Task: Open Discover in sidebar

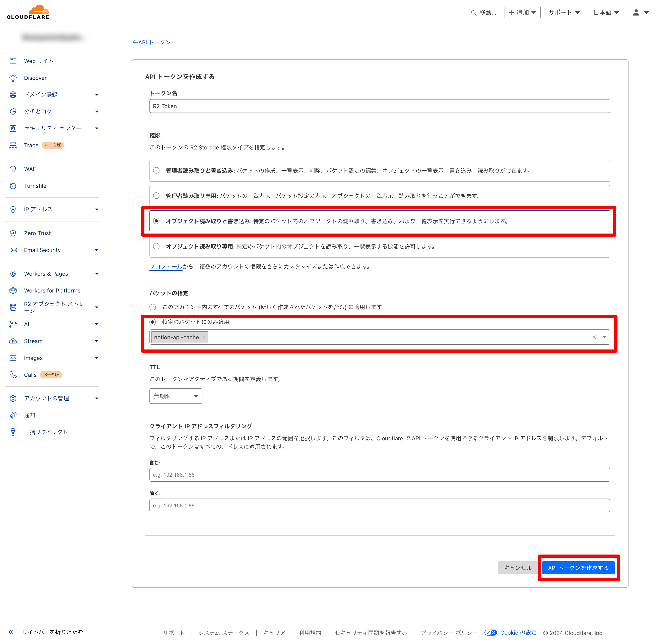Action: (35, 78)
